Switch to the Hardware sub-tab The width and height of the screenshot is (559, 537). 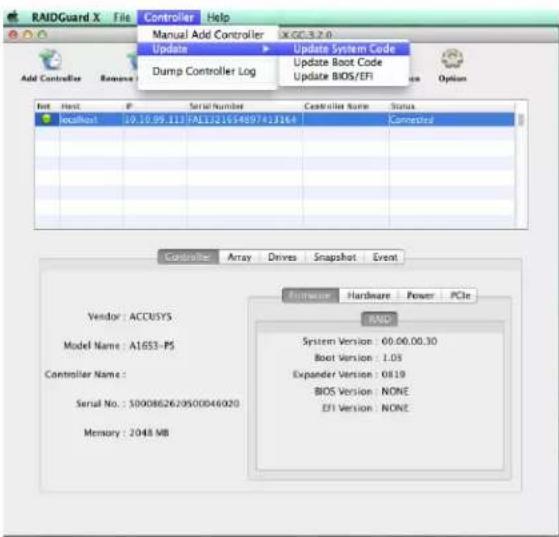(369, 295)
